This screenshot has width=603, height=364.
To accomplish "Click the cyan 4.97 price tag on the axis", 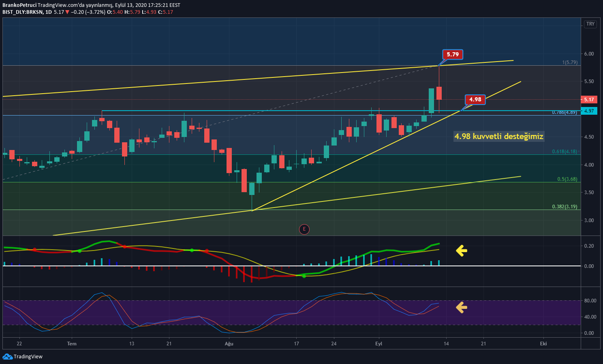I will click(589, 111).
